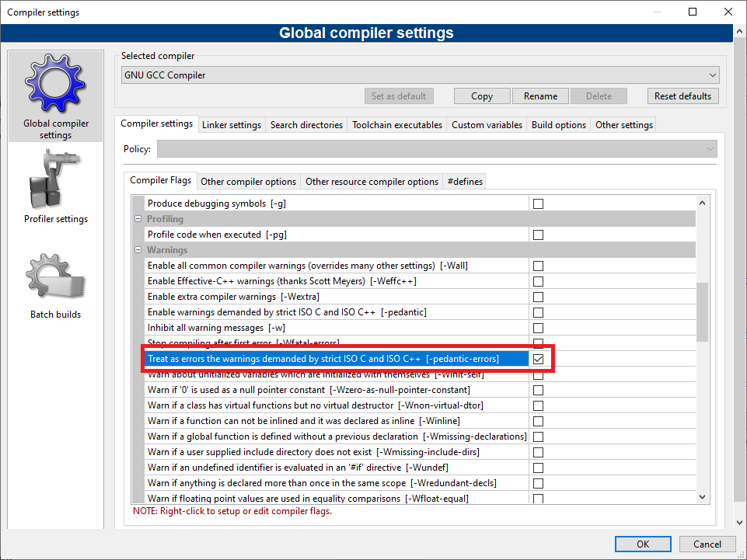
Task: Click outer dialog scrollbar up arrow
Action: [739, 31]
